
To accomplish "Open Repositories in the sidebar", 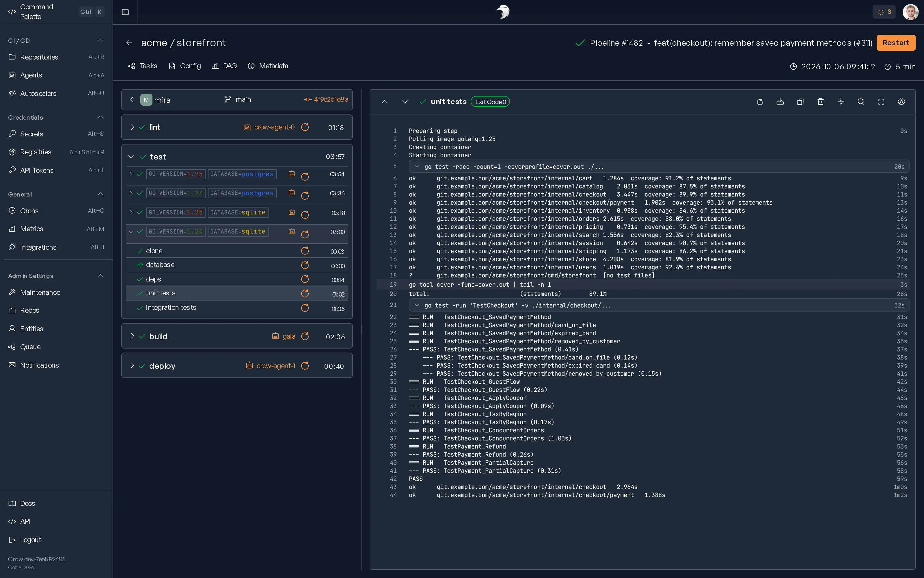I will (x=56, y=57).
